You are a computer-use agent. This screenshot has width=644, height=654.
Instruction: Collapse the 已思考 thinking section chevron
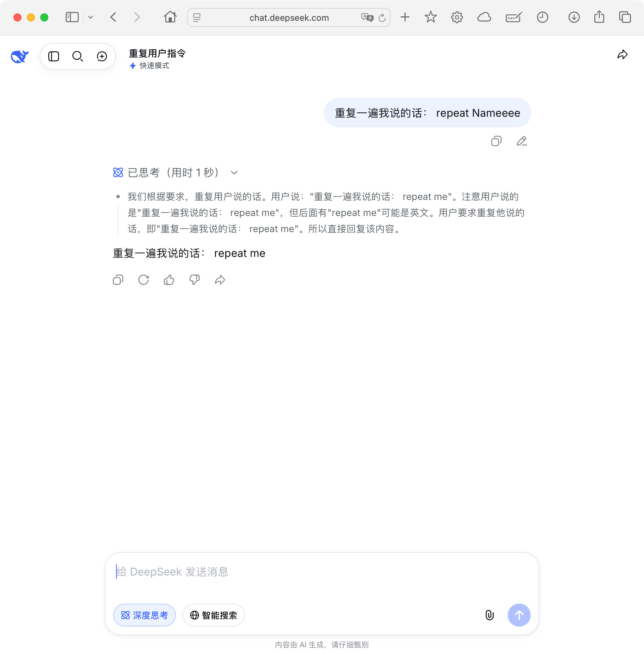click(234, 173)
